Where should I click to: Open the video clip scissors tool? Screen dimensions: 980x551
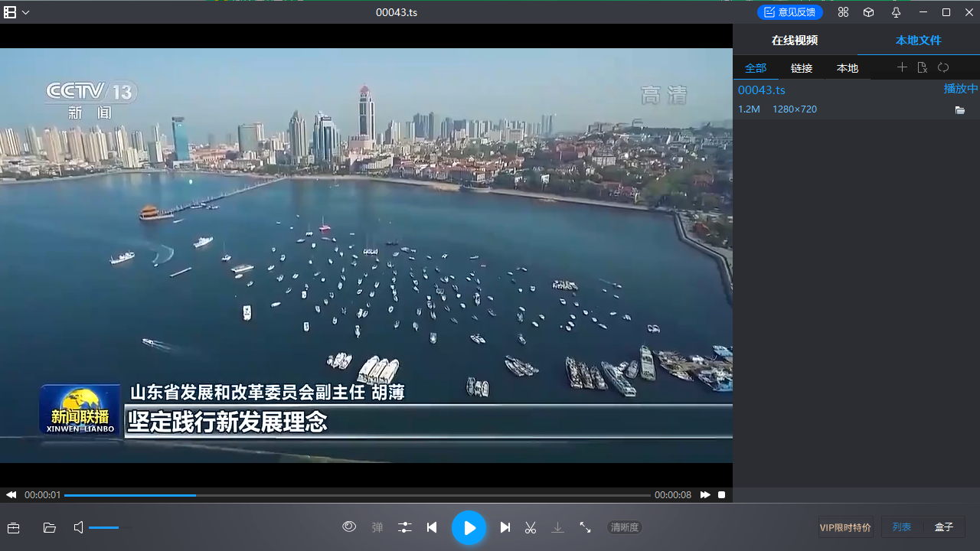tap(530, 527)
